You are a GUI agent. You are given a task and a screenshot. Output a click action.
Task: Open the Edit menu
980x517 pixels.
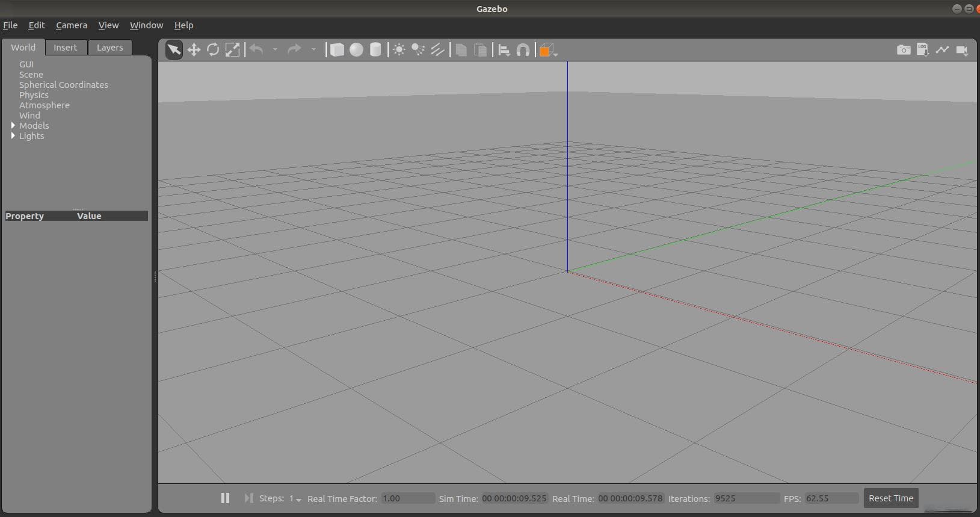tap(37, 25)
